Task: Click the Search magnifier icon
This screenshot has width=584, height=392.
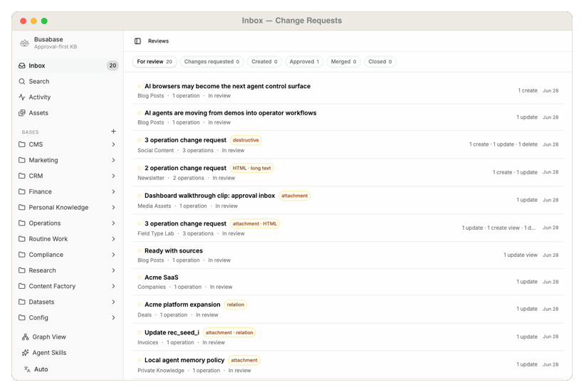Action: click(22, 81)
